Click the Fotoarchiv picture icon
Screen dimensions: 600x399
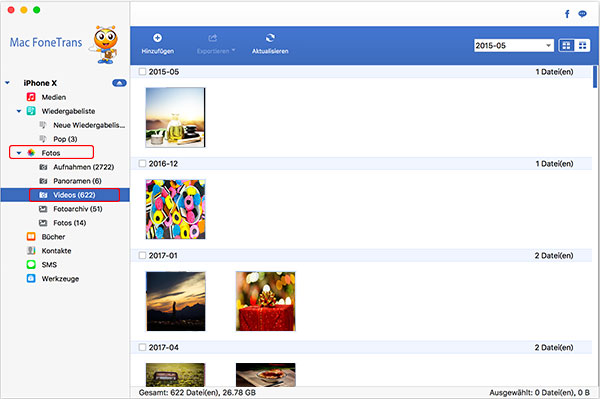point(43,209)
